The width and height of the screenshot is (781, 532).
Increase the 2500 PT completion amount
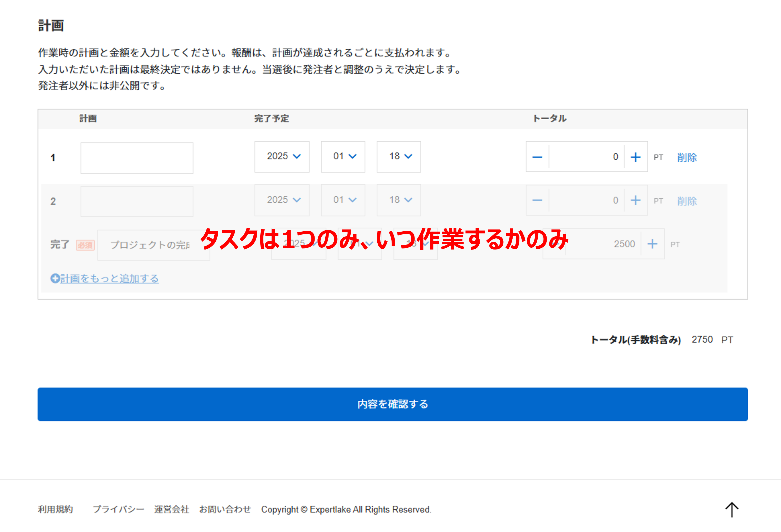click(x=652, y=244)
